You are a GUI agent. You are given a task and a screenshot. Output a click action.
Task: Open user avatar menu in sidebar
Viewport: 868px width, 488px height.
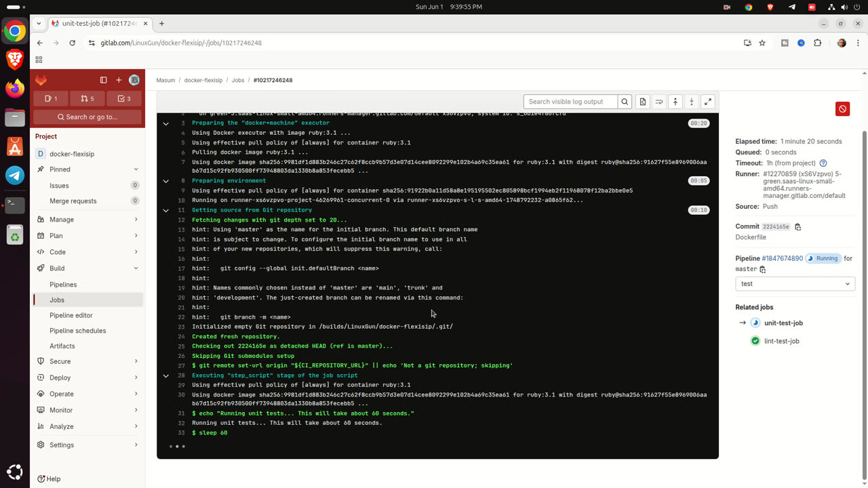pyautogui.click(x=134, y=80)
